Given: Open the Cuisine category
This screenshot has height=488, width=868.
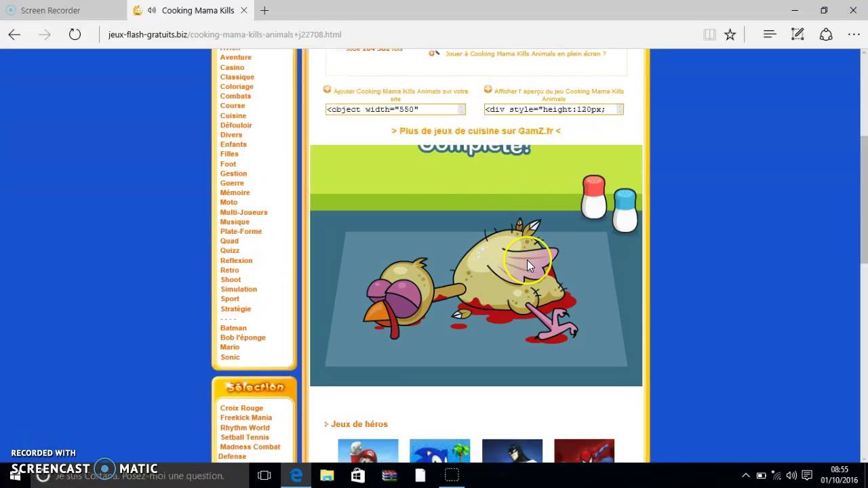Looking at the screenshot, I should 233,115.
